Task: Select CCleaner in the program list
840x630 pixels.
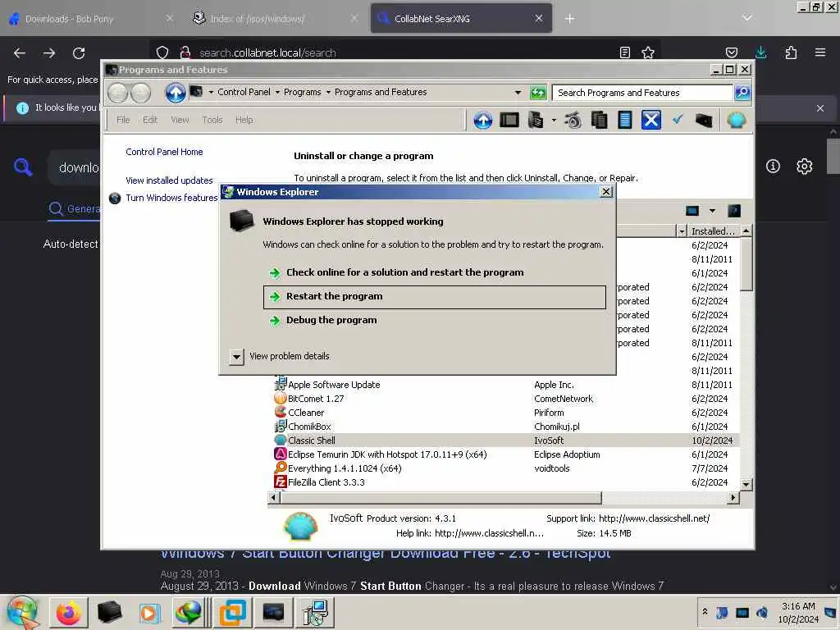Action: [306, 413]
